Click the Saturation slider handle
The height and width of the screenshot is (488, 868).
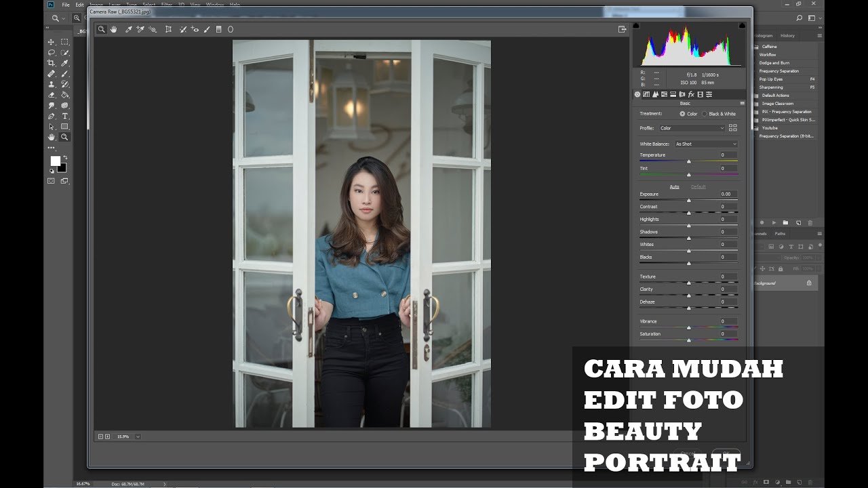(x=689, y=340)
